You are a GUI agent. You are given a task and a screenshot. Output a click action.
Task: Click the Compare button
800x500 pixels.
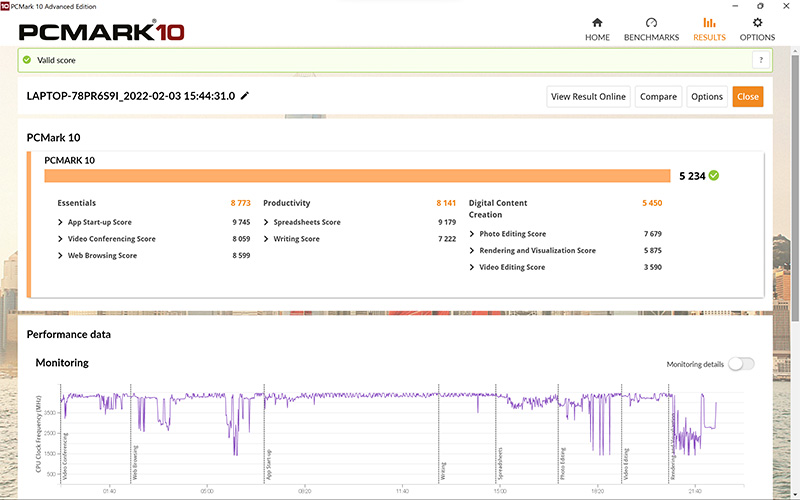[659, 97]
